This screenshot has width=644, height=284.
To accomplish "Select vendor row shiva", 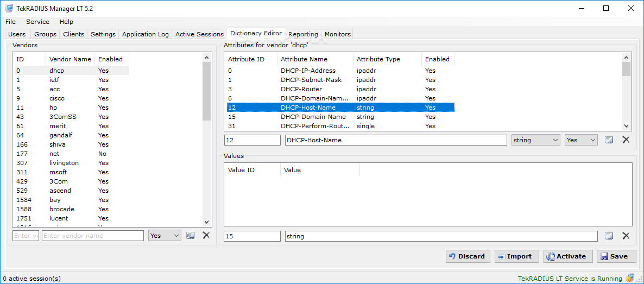I will click(72, 144).
